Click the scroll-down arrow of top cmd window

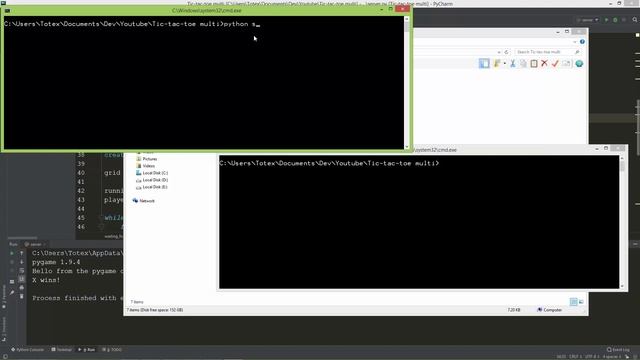pyautogui.click(x=407, y=147)
